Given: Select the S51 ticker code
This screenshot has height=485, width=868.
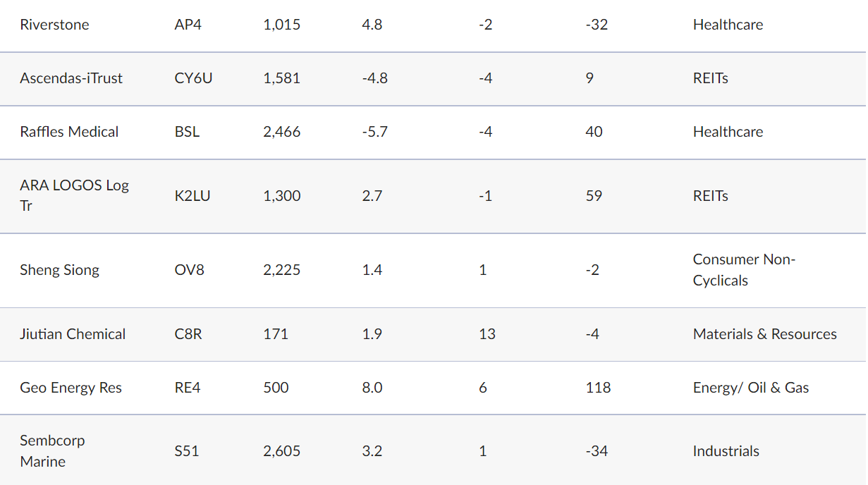Looking at the screenshot, I should [187, 451].
